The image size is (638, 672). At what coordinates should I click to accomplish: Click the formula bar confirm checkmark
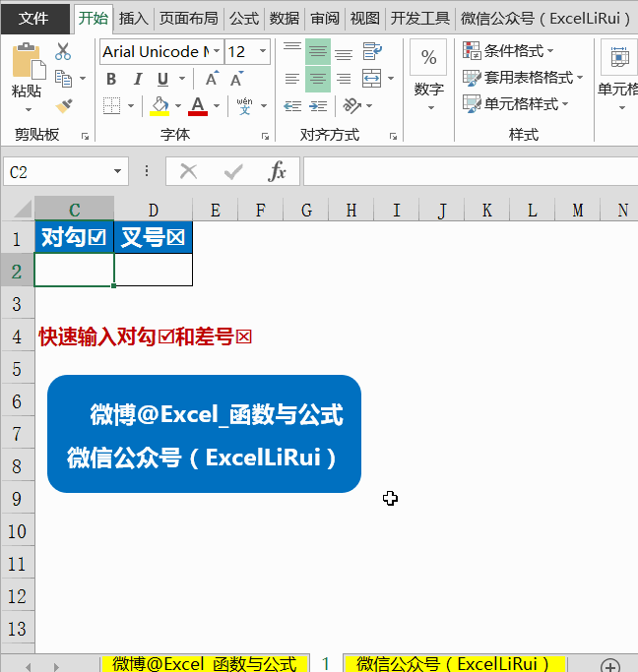tap(233, 172)
